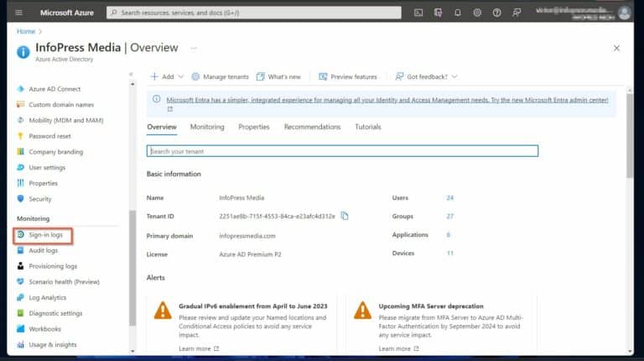The width and height of the screenshot is (644, 361).
Task: Go to the Home breadcrumb link
Action: 26,31
